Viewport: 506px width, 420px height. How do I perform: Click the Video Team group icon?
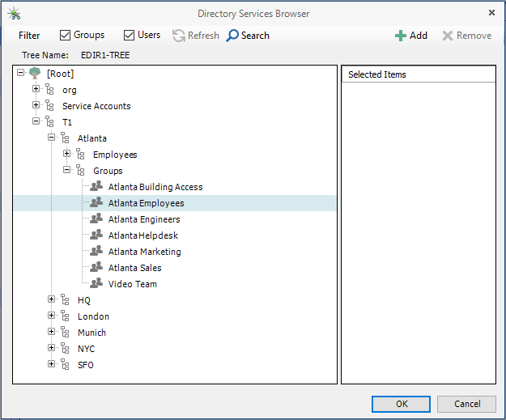coord(96,284)
